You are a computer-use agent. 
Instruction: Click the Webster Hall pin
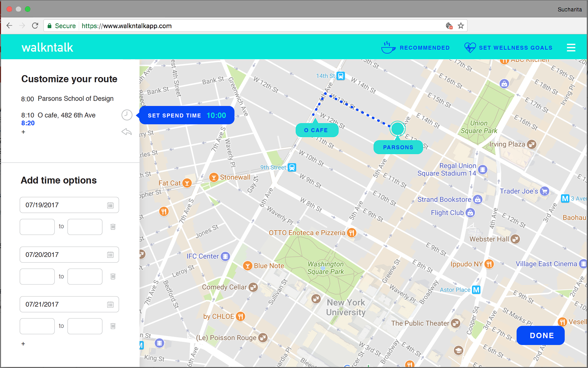tap(515, 239)
